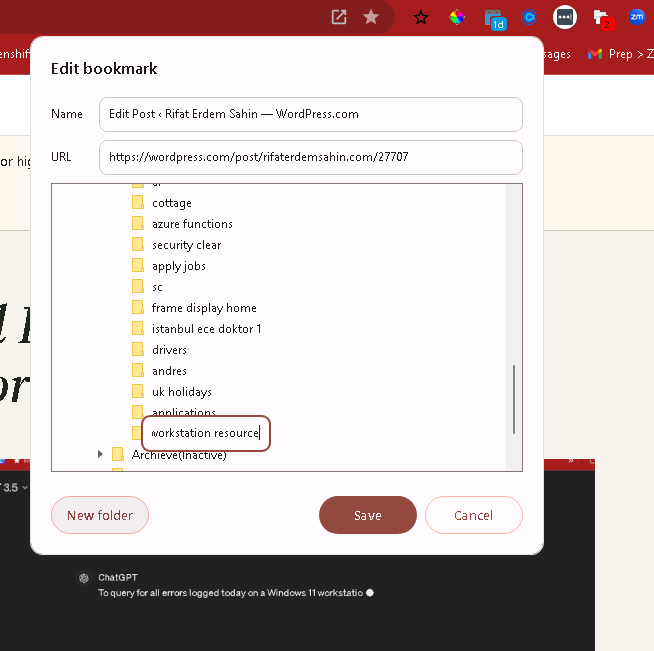Select the drivers folder
Screen dimensions: 654x651
click(169, 350)
